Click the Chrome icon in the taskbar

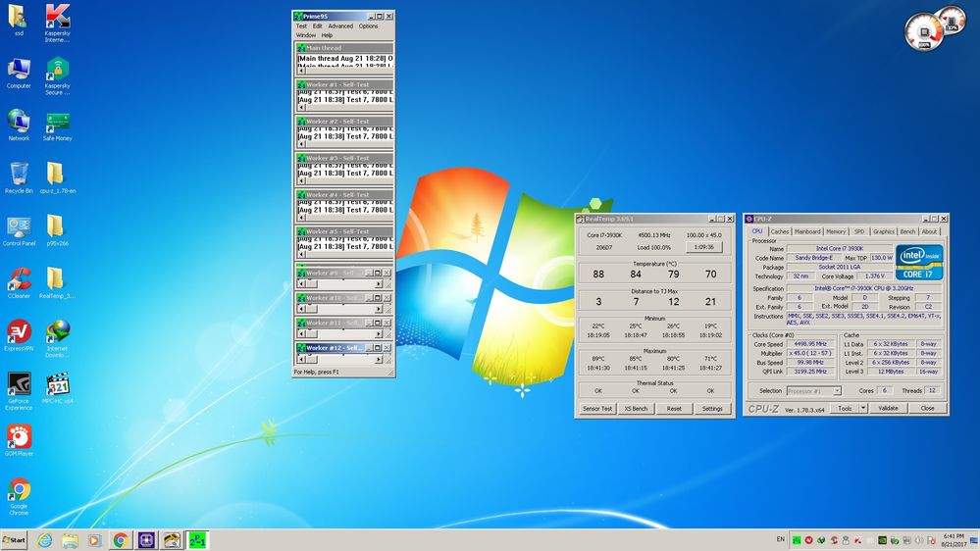pos(121,540)
